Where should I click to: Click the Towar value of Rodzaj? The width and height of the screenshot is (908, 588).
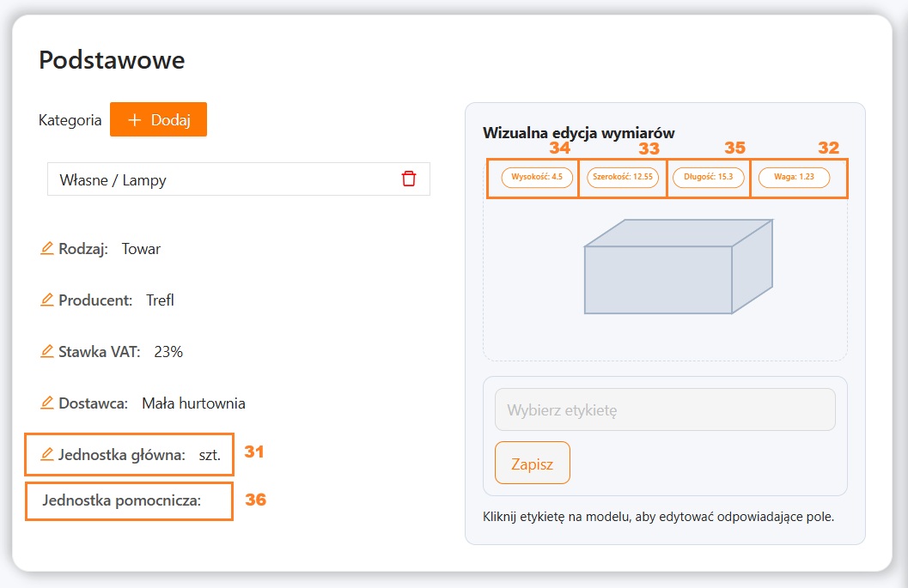(x=141, y=250)
